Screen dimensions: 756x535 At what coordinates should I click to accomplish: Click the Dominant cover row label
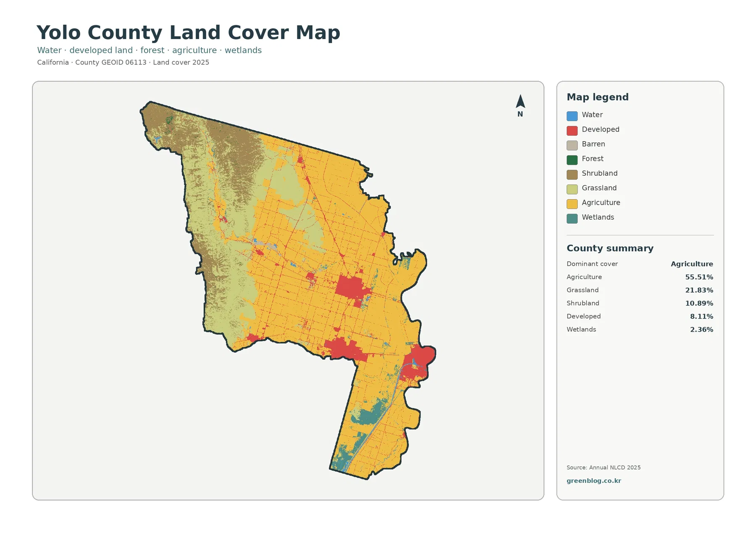coord(592,264)
